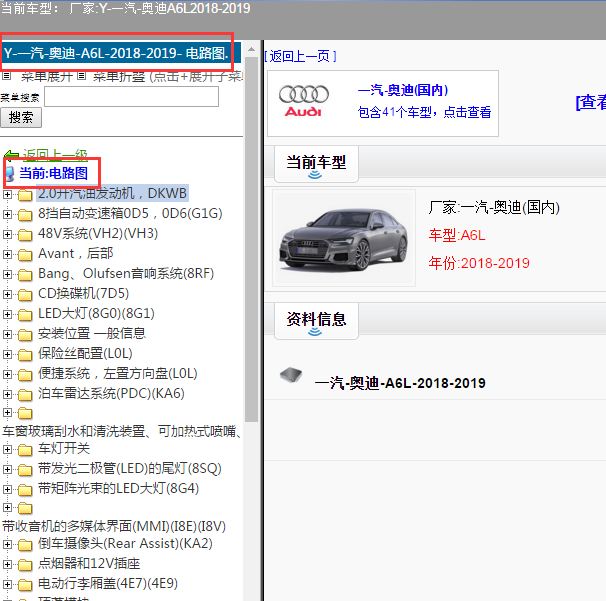Expand the 泊车雷达系统(PDC)(KA6) node
This screenshot has height=601, width=606.
[x=7, y=395]
